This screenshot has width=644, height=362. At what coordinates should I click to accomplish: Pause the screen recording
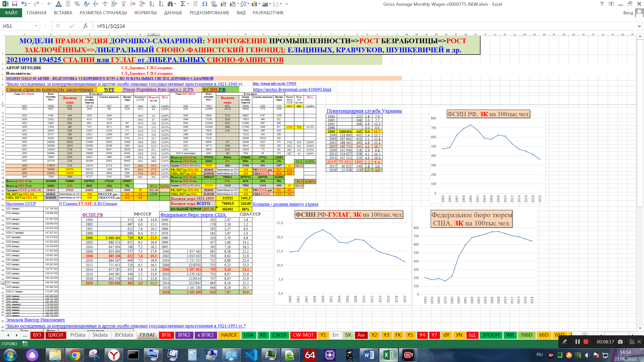pos(578,342)
